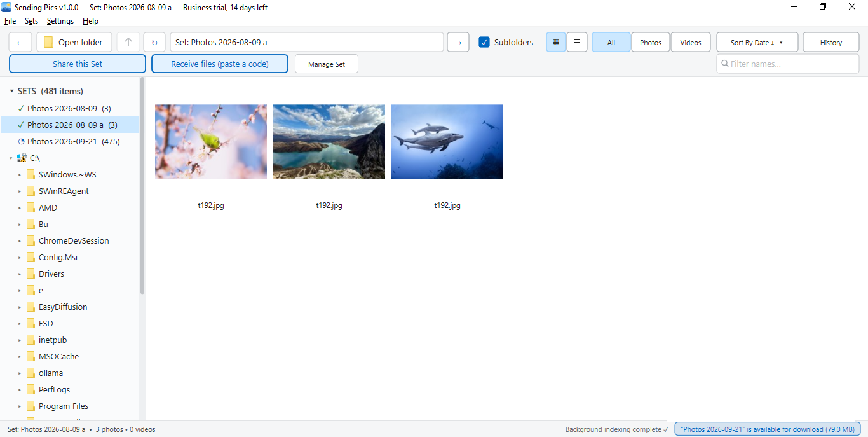
Task: Click the sidebar vertical scrollbar
Action: [142, 185]
